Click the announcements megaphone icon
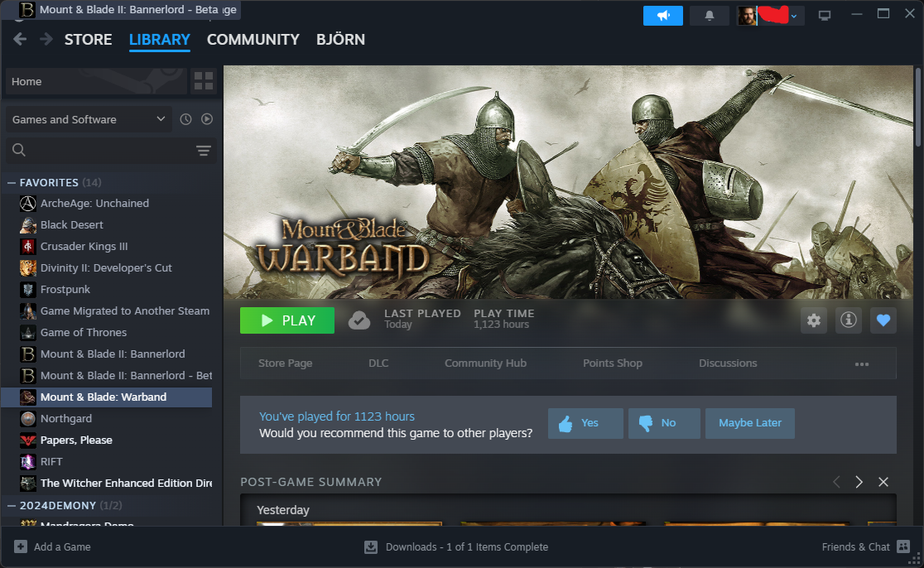 pos(663,16)
